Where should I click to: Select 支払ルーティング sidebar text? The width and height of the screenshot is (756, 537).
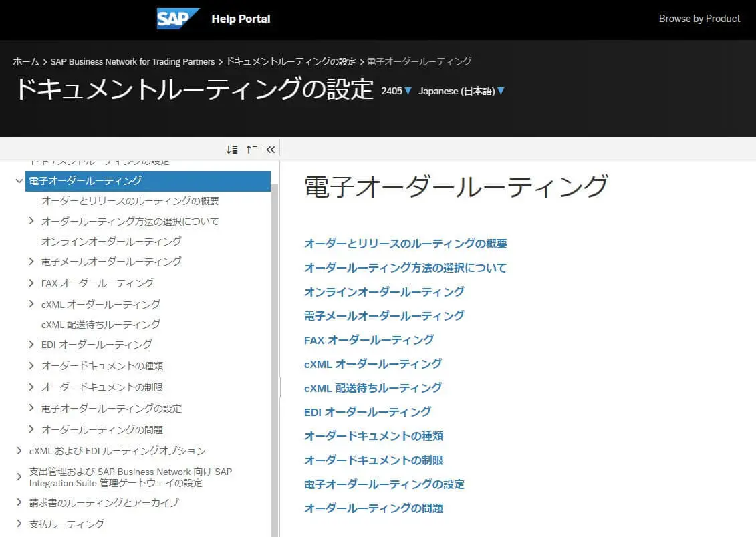(x=67, y=524)
